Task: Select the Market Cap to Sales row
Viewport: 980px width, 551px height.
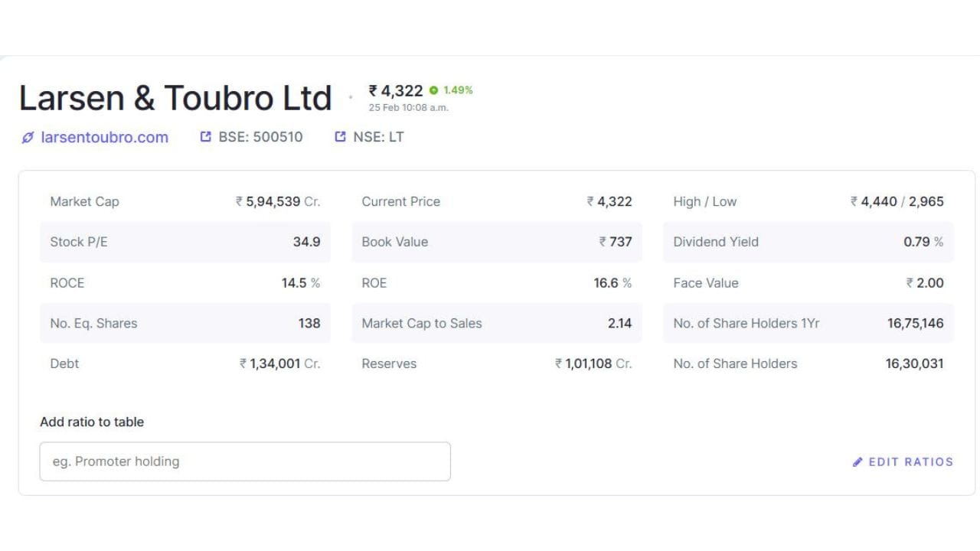Action: click(x=496, y=324)
